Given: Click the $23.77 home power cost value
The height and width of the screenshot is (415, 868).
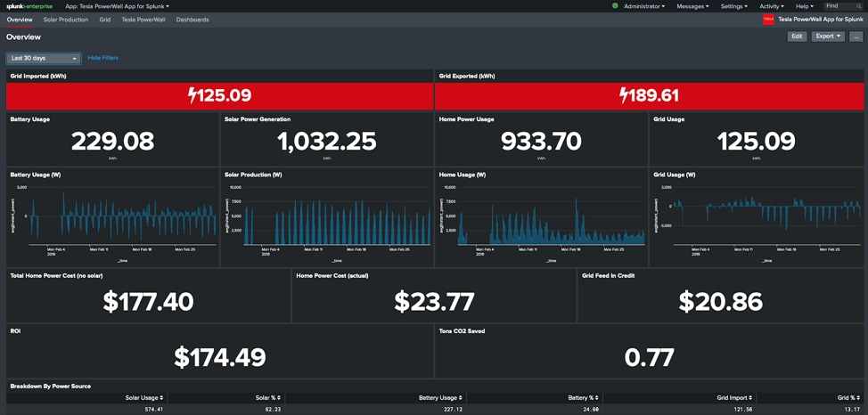Looking at the screenshot, I should click(434, 302).
